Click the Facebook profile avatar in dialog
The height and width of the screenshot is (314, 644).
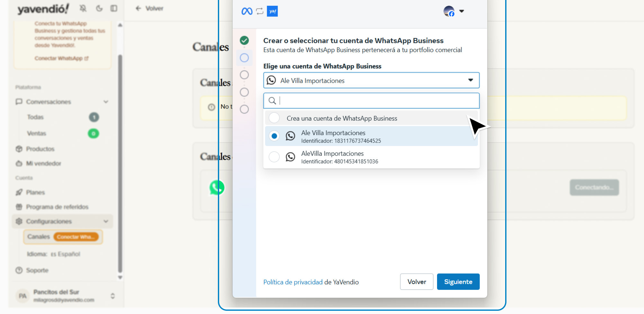[x=449, y=11]
